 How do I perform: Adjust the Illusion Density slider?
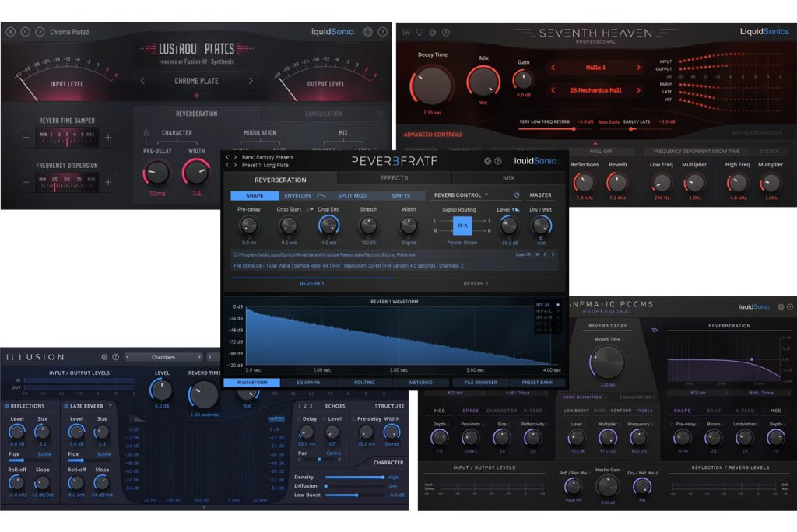pos(354,477)
